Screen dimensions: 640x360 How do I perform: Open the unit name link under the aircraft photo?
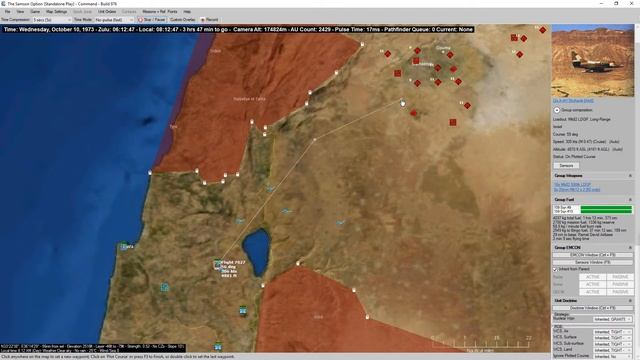pos(573,100)
